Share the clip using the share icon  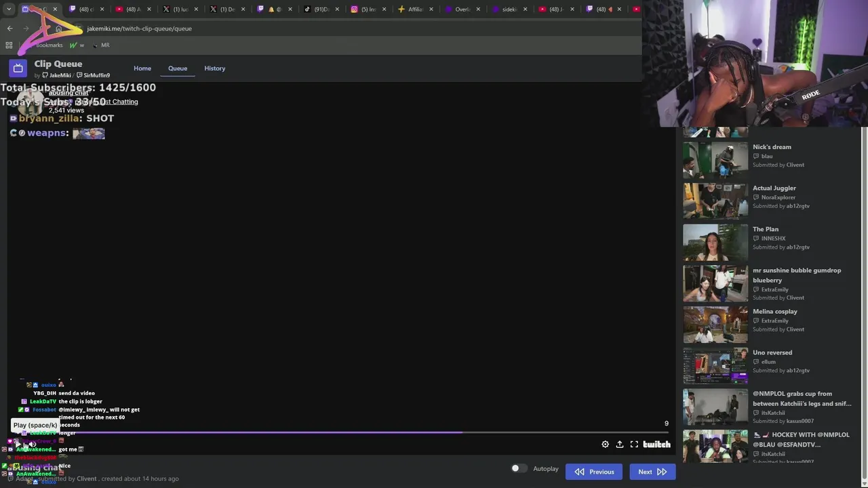[x=620, y=445]
